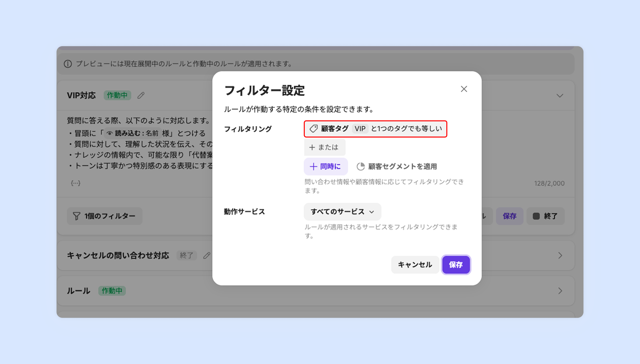This screenshot has height=364, width=640.
Task: Click the VIP tag chip
Action: pyautogui.click(x=360, y=129)
